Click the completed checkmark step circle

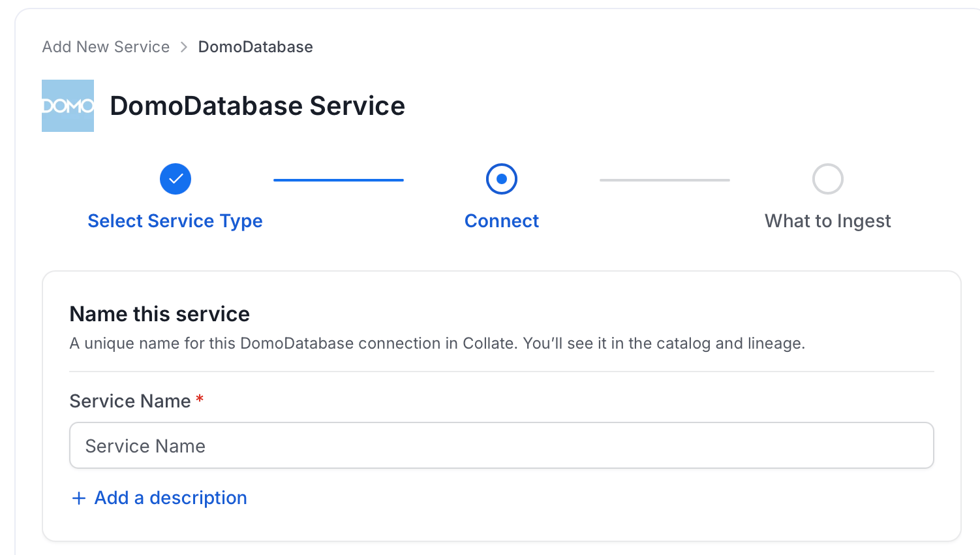176,179
